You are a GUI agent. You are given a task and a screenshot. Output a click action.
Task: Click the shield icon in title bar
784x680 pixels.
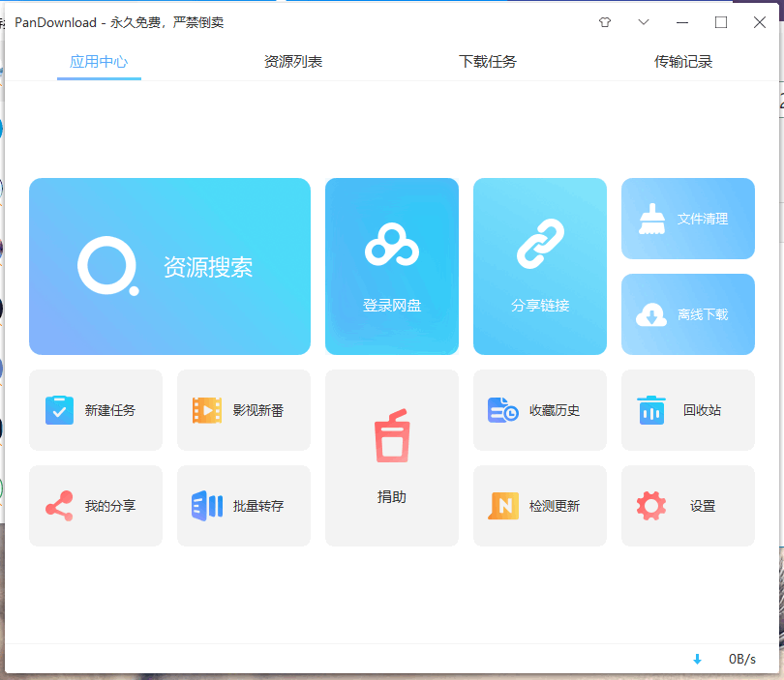pyautogui.click(x=604, y=21)
